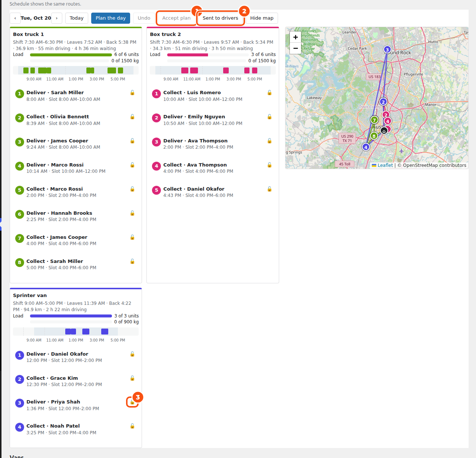Screen dimensions: 476x458
Task: Go to the next day
Action: (57, 18)
